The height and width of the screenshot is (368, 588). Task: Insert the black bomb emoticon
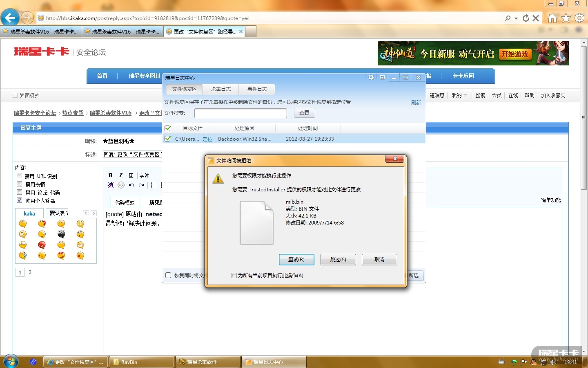[x=61, y=234]
